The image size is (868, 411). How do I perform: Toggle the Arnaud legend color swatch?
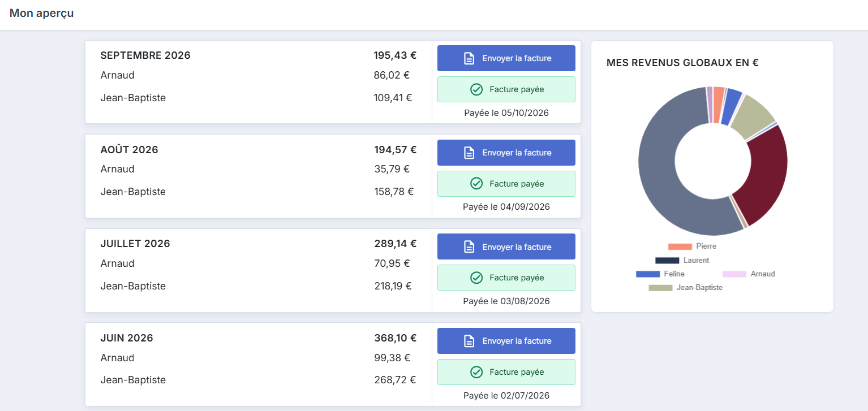pyautogui.click(x=734, y=274)
